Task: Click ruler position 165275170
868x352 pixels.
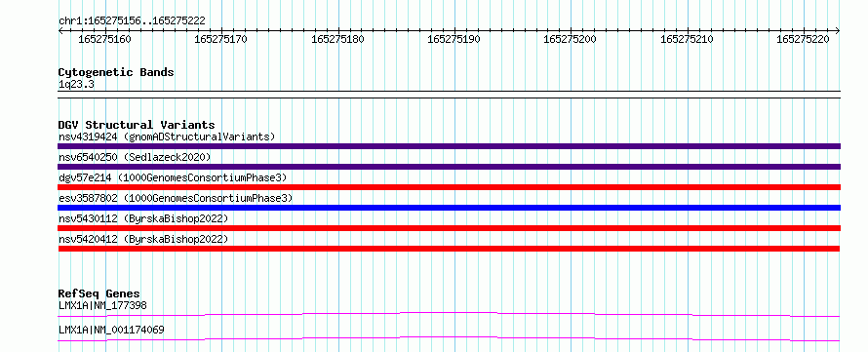Action: (x=221, y=39)
